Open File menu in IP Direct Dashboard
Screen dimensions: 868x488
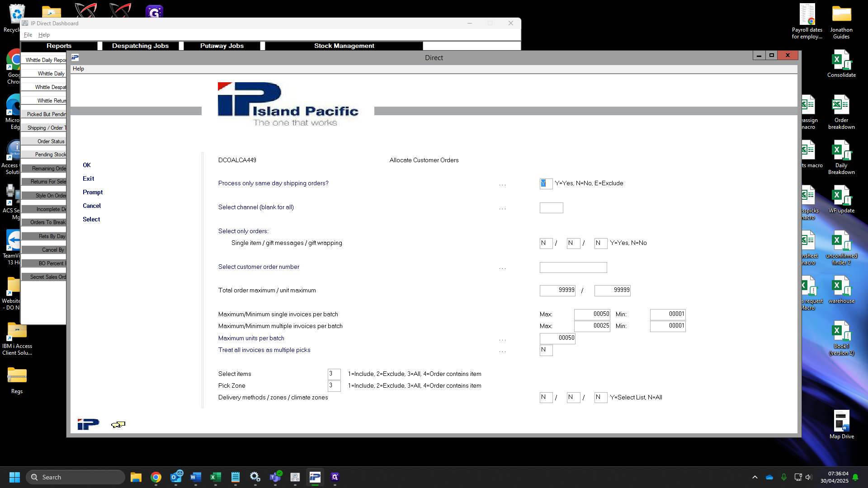pos(28,35)
